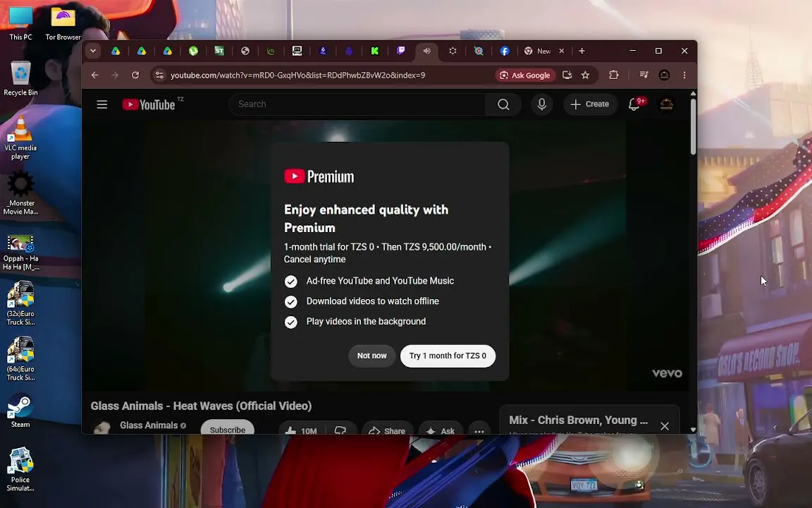Open media controls icon in Chrome toolbar
The image size is (812, 508).
point(644,75)
